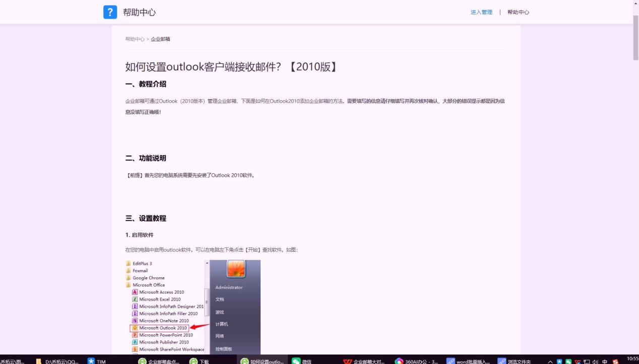
Task: Select 帮助中心 in the top-right menu
Action: pos(519,12)
